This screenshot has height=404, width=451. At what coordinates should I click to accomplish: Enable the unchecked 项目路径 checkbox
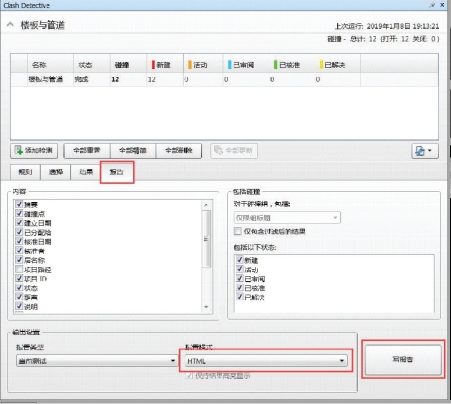click(x=19, y=269)
